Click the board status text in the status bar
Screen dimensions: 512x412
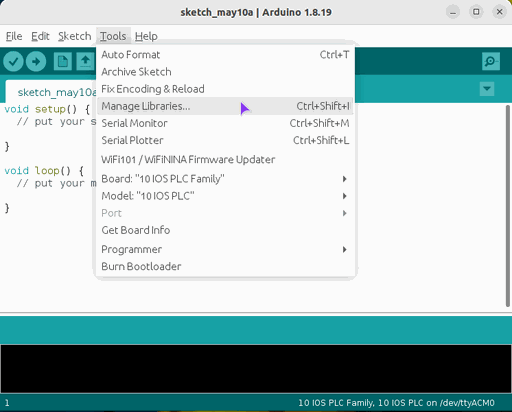click(396, 403)
